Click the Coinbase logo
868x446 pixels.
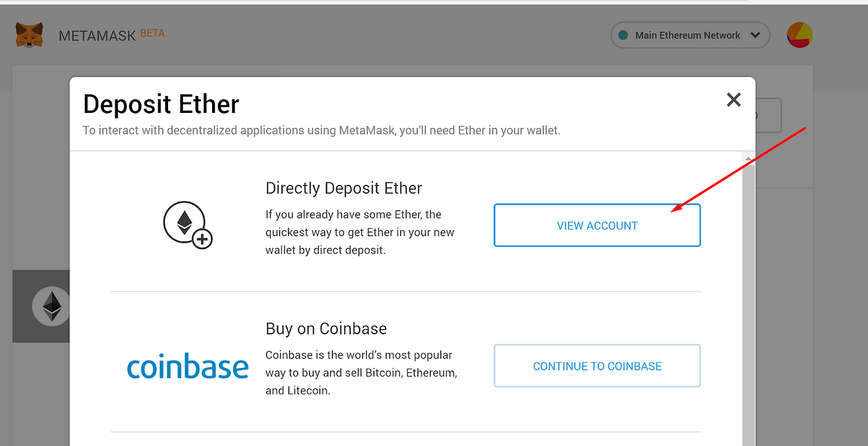coord(187,366)
